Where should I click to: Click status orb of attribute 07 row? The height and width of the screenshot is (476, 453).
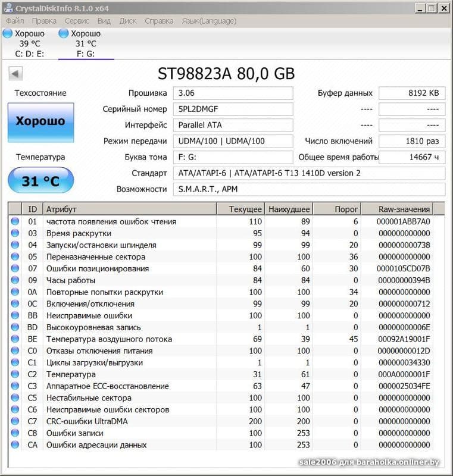15,268
